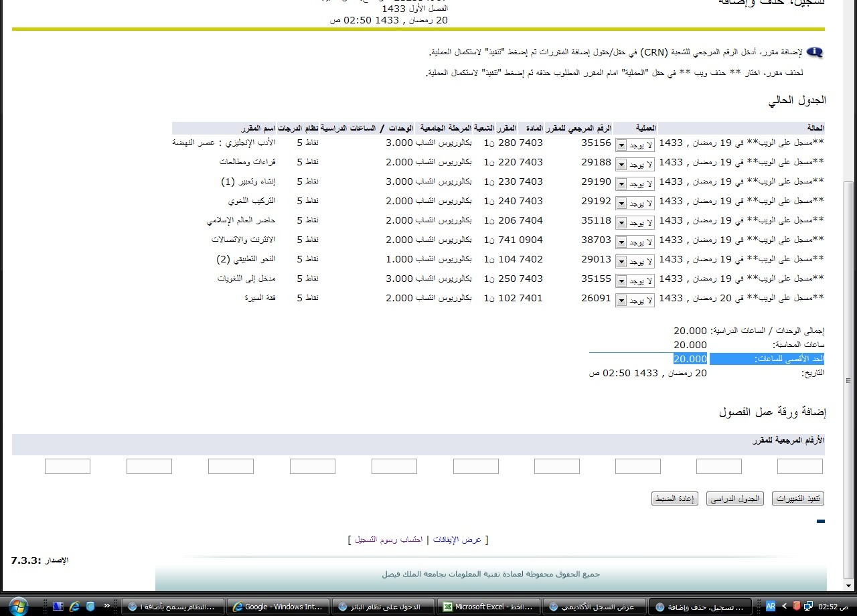Click the إجمالي الوحدات total hours label
The image size is (857, 616).
click(x=767, y=331)
